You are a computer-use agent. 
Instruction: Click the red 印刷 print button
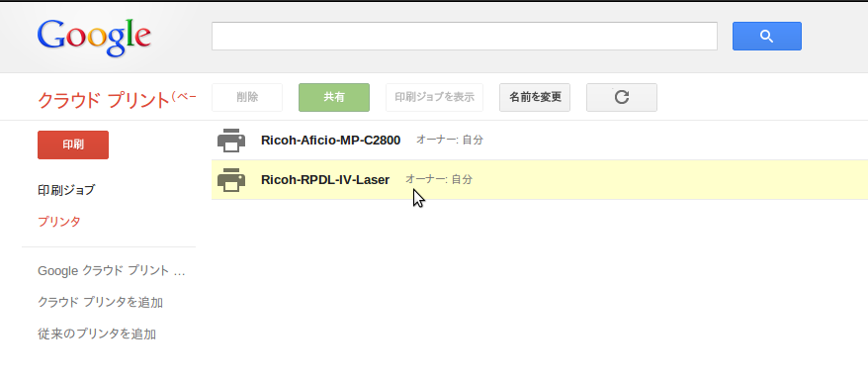point(73,144)
